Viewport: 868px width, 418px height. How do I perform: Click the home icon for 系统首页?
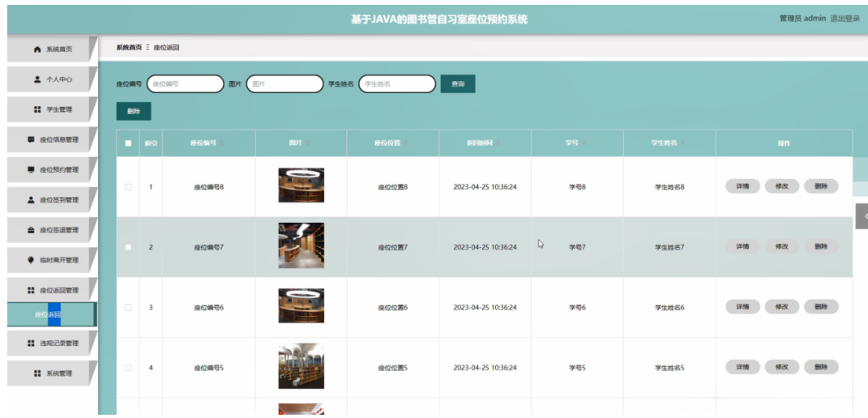click(x=37, y=49)
